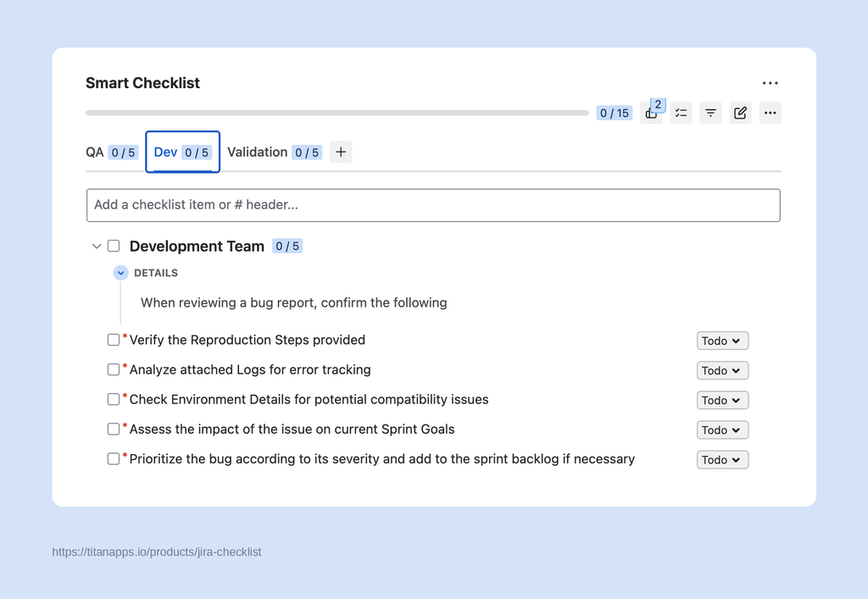Click the Add a checklist item field

click(433, 205)
